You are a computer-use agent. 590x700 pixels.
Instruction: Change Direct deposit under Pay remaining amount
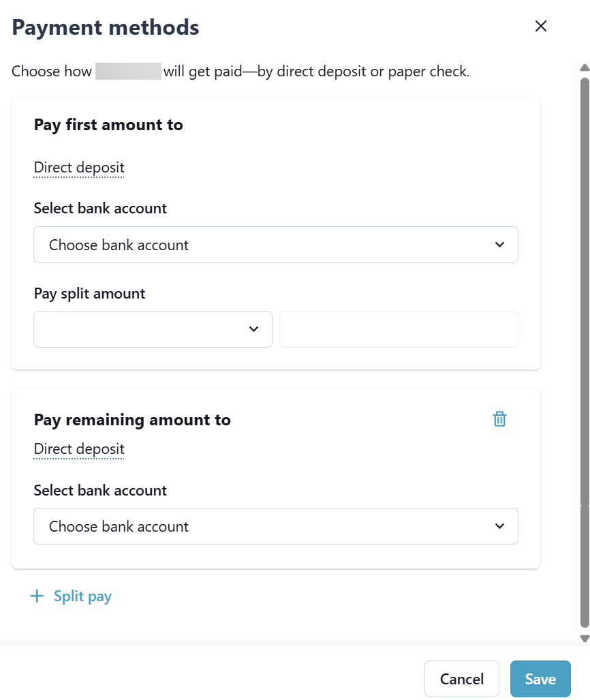(79, 449)
